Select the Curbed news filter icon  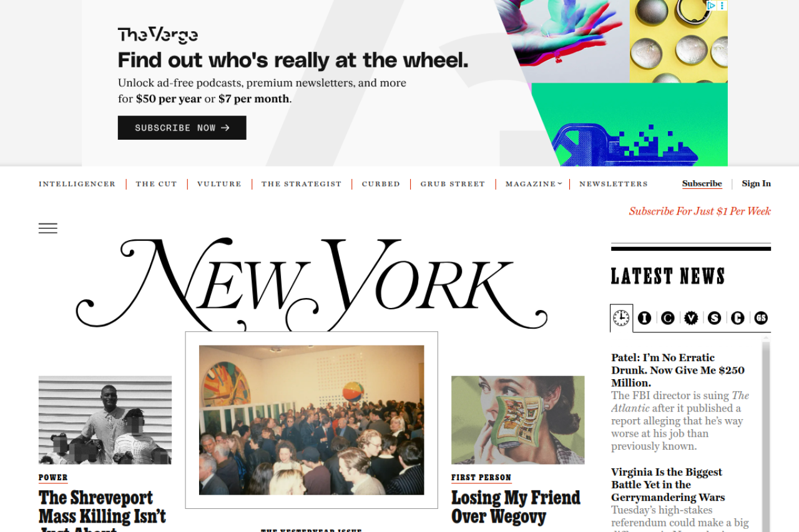[737, 318]
